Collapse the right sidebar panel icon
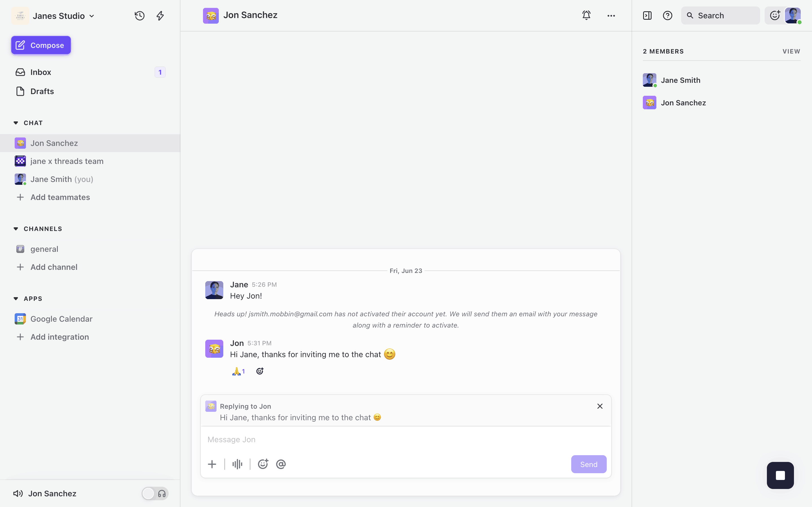Image resolution: width=812 pixels, height=507 pixels. pos(647,16)
